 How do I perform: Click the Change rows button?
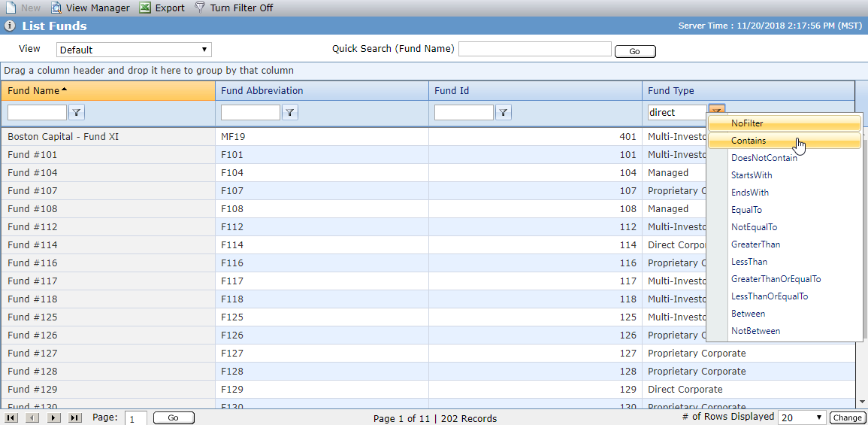(x=846, y=417)
